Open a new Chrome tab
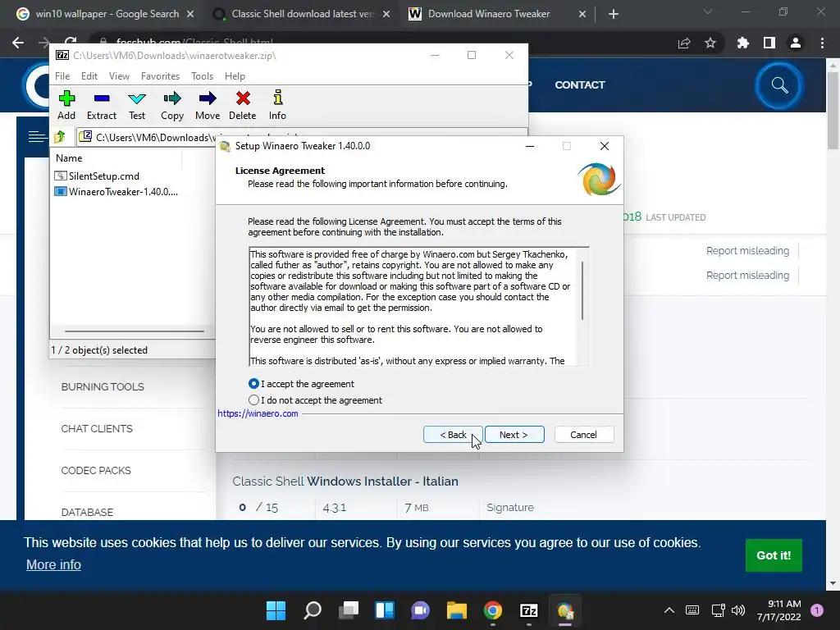This screenshot has height=630, width=840. pyautogui.click(x=614, y=14)
